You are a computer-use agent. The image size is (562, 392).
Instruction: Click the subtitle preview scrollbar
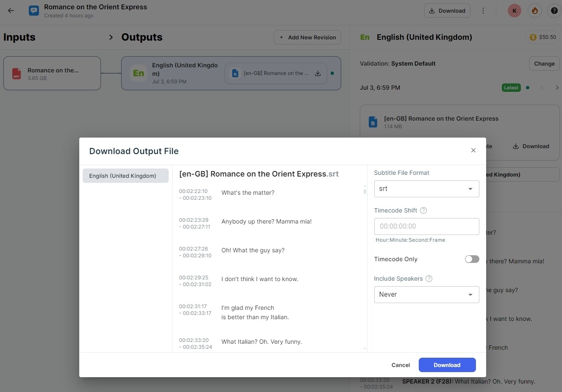(x=364, y=191)
